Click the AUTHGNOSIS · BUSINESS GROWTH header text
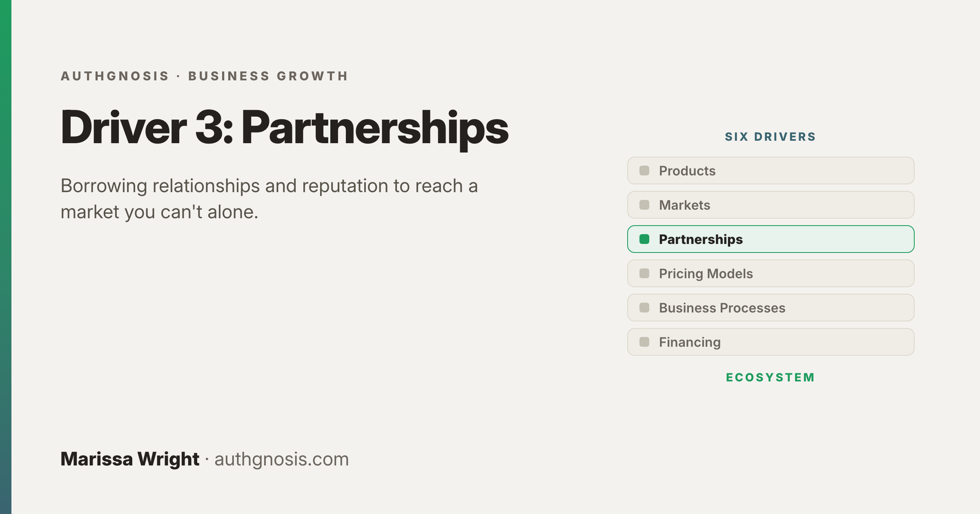The image size is (980, 514). pos(205,76)
